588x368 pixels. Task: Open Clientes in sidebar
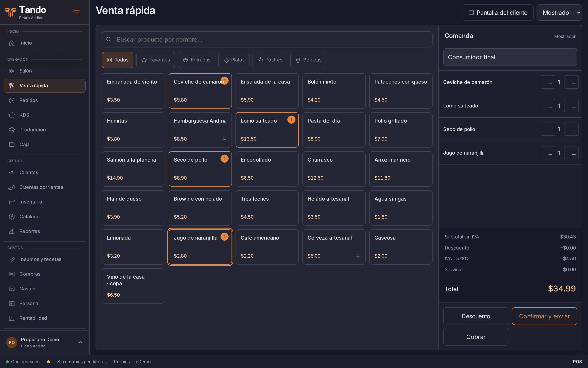pos(45,172)
